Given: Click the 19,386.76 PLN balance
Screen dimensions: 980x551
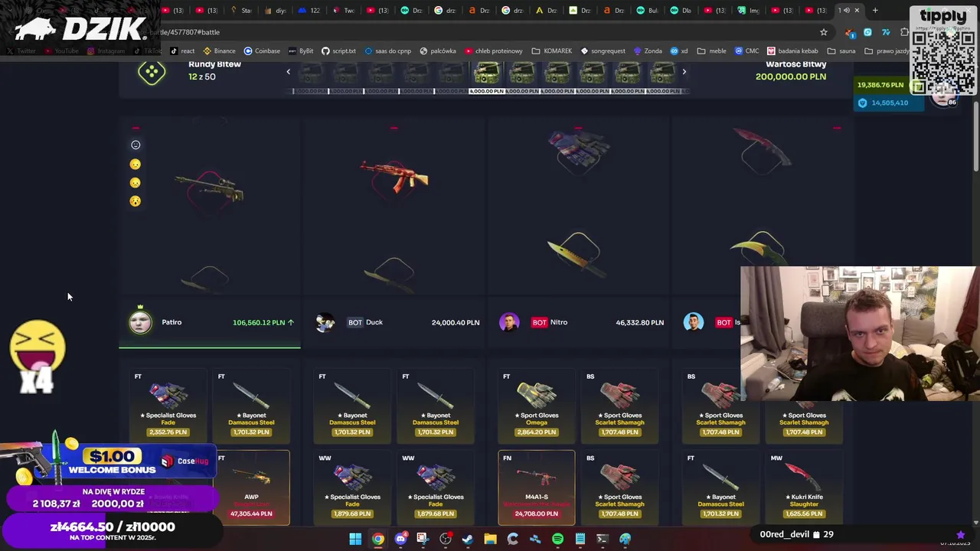Looking at the screenshot, I should pyautogui.click(x=880, y=85).
